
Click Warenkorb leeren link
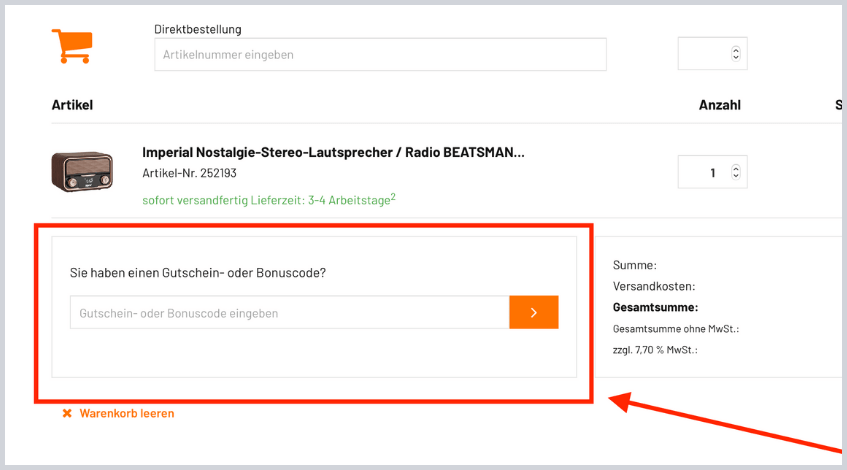(127, 413)
